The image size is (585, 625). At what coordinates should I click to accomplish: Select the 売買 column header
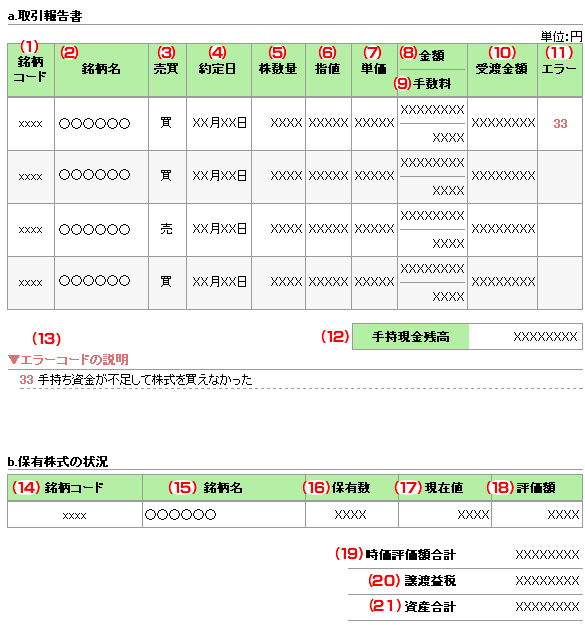point(166,69)
